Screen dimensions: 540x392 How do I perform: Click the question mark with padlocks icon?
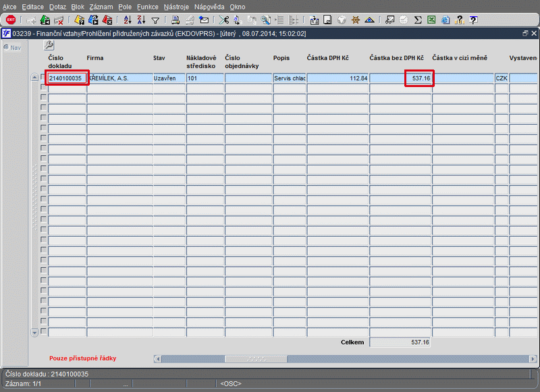tap(460, 20)
